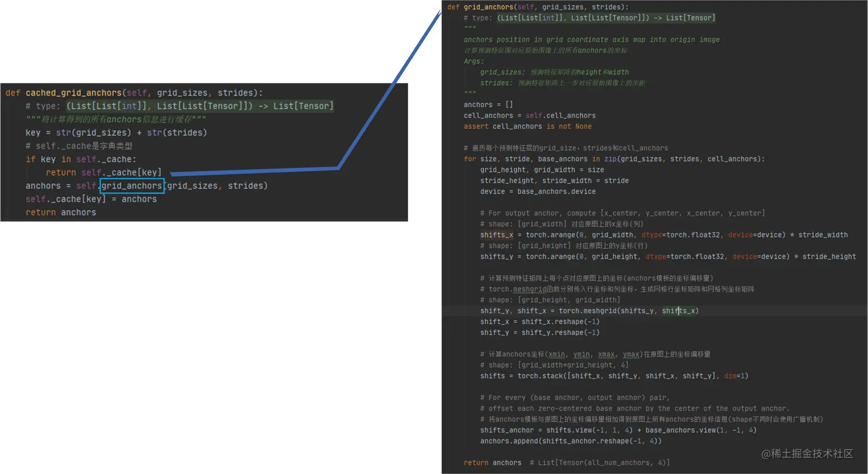Click the 'shifts_anchor = shifts.view(-1, 1, 4)' line
This screenshot has width=868, height=474.
618,430
